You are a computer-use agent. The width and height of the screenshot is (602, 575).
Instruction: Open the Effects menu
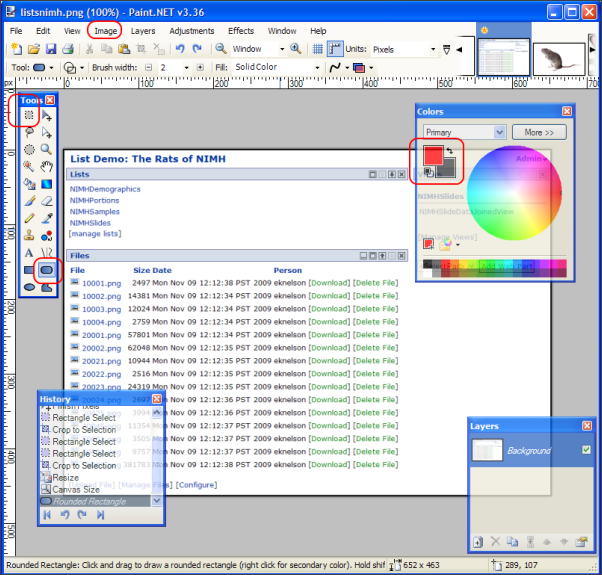241,31
